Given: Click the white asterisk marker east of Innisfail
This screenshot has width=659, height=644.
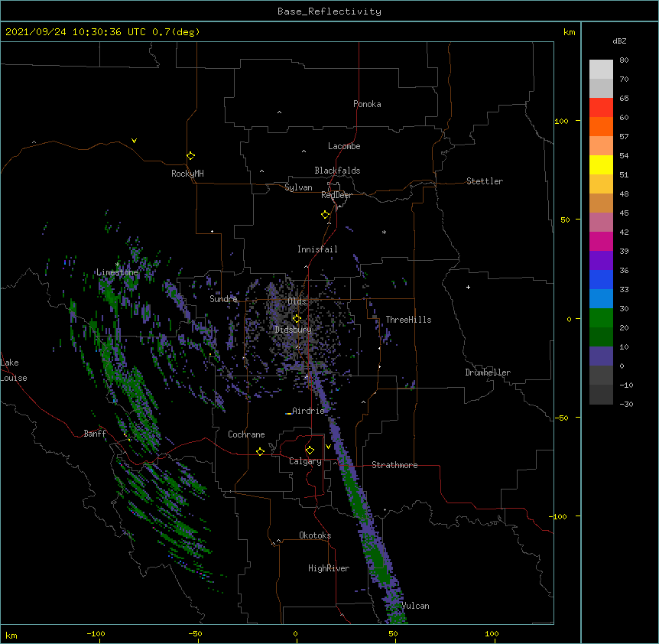Looking at the screenshot, I should pyautogui.click(x=384, y=232).
